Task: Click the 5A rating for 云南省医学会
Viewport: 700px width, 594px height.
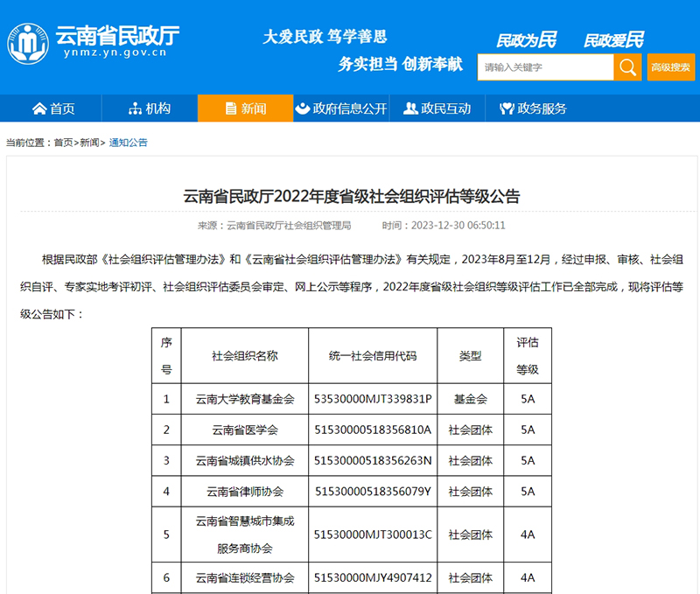Action: [528, 430]
